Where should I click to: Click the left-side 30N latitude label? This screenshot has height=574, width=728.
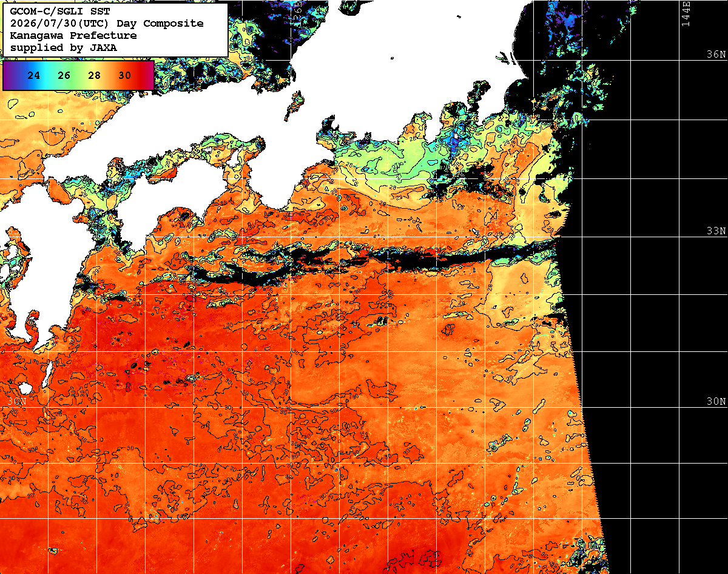tap(17, 402)
